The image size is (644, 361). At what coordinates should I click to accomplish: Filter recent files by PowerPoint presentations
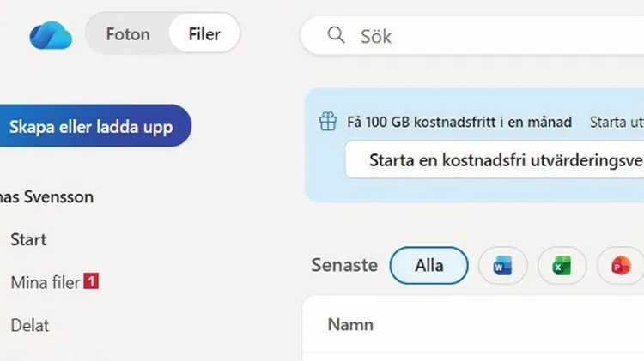pos(620,266)
